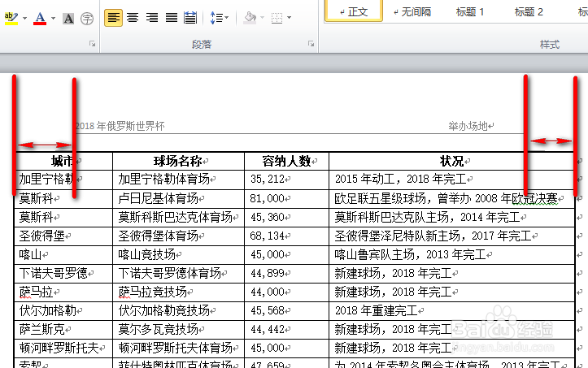Click cell 圣彼得堡 in city column
588x368 pixels.
click(63, 236)
